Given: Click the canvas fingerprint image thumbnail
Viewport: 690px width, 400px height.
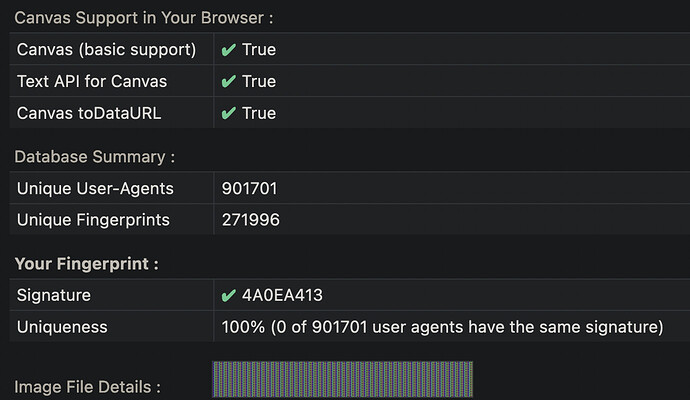Looking at the screenshot, I should (342, 379).
